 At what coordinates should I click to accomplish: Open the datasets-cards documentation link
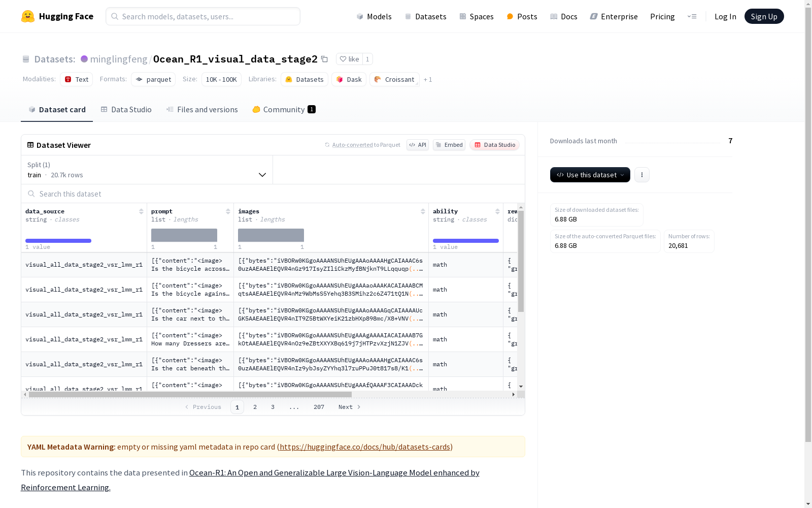coord(365,447)
